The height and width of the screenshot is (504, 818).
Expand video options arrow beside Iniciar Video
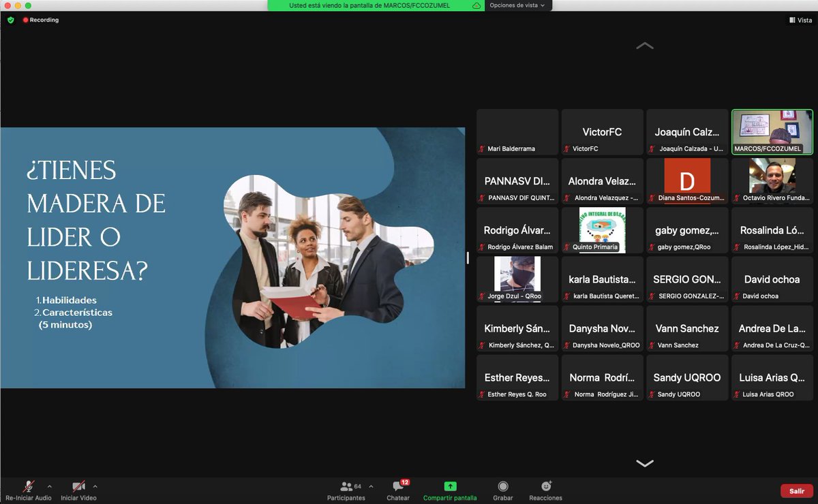coord(95,486)
